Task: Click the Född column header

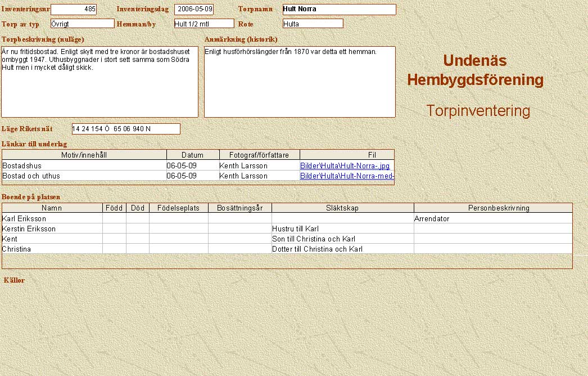Action: (x=114, y=208)
